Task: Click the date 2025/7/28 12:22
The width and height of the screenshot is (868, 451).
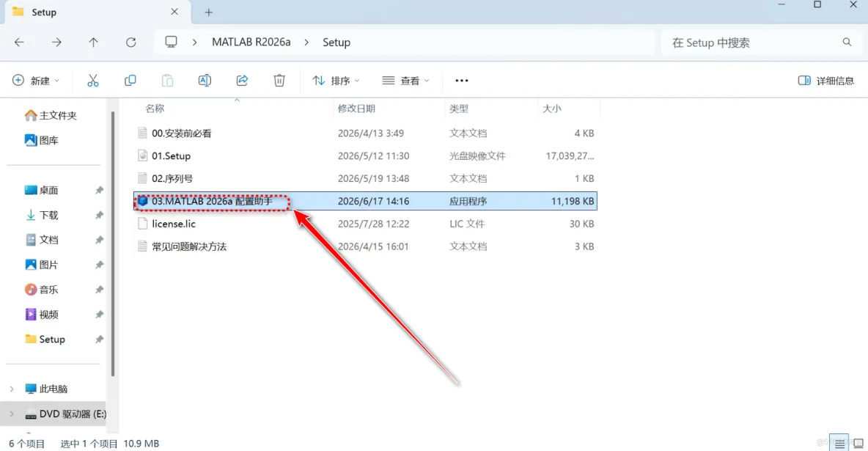Action: 374,224
